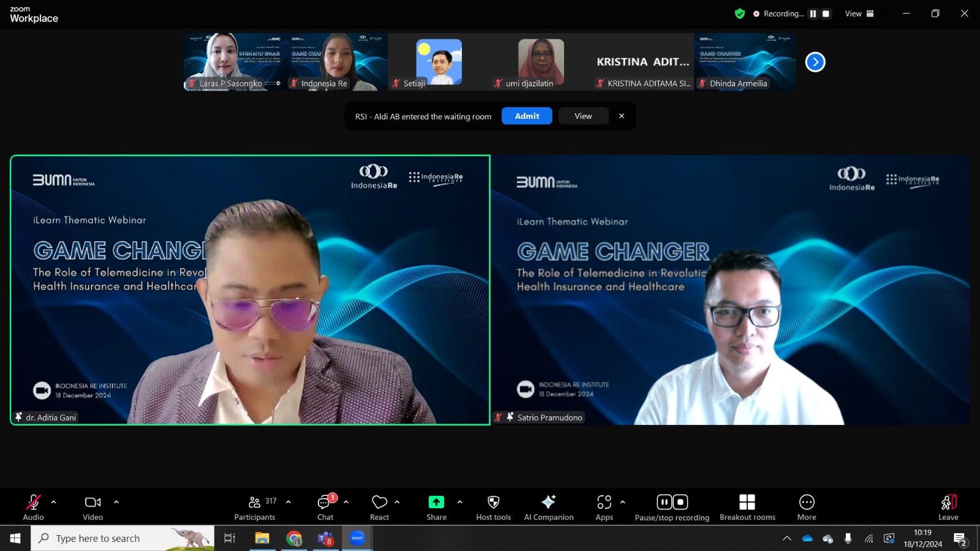Open the Apps panel
Screen dimensions: 980x551
point(605,508)
